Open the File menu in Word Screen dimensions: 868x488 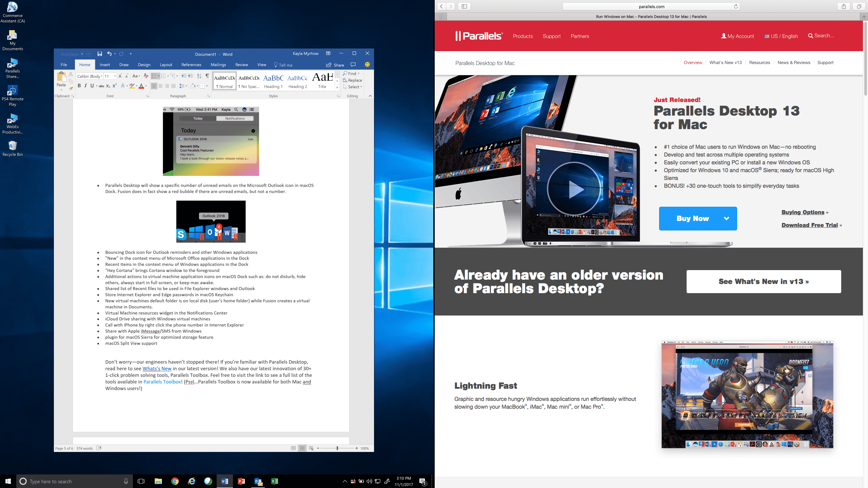point(64,65)
